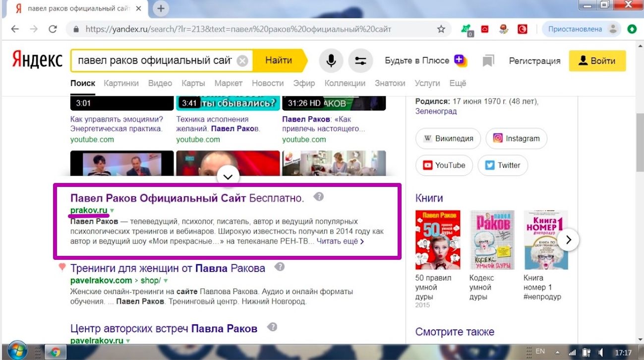Click question mark icon next to prakov.ru result
The image size is (644, 360).
(319, 197)
